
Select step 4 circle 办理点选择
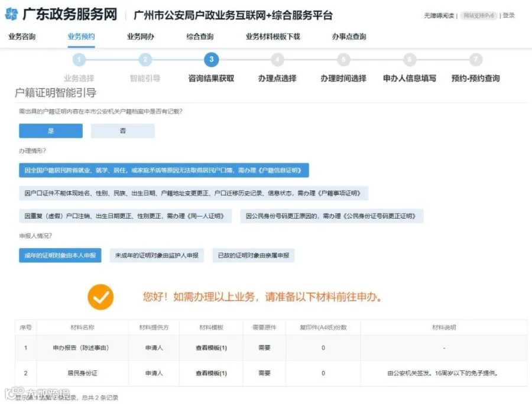(x=278, y=60)
